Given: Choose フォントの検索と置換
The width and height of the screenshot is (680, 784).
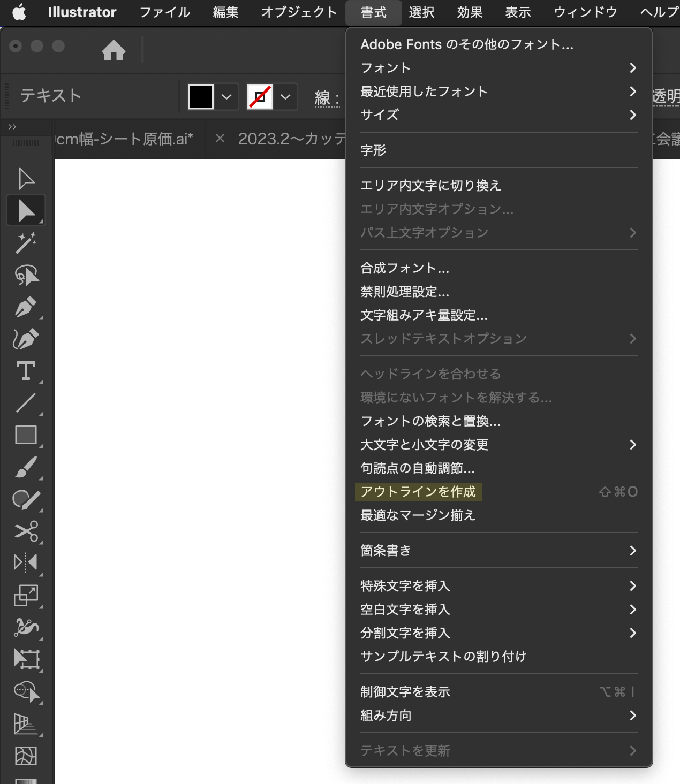Looking at the screenshot, I should (x=499, y=421).
